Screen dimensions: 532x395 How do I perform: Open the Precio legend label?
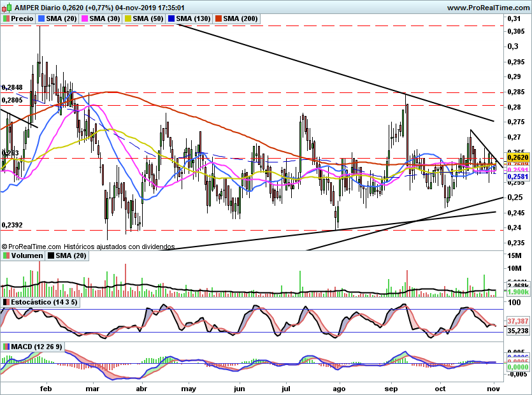22,18
